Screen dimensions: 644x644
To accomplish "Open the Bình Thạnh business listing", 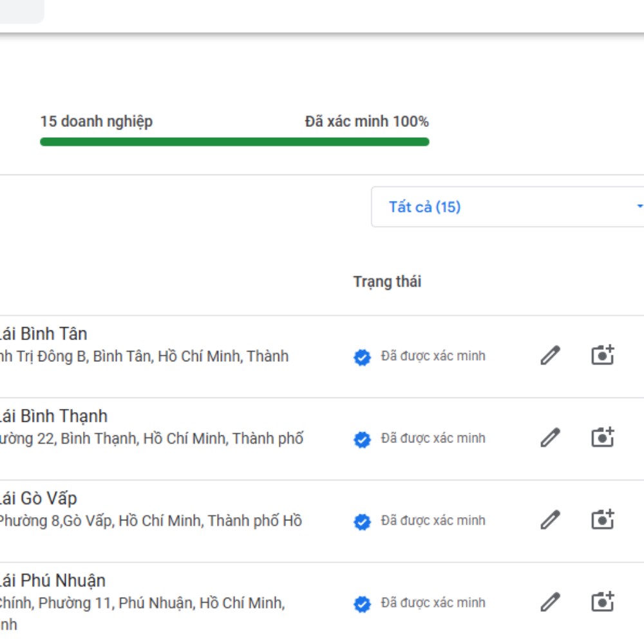I will pyautogui.click(x=53, y=417).
